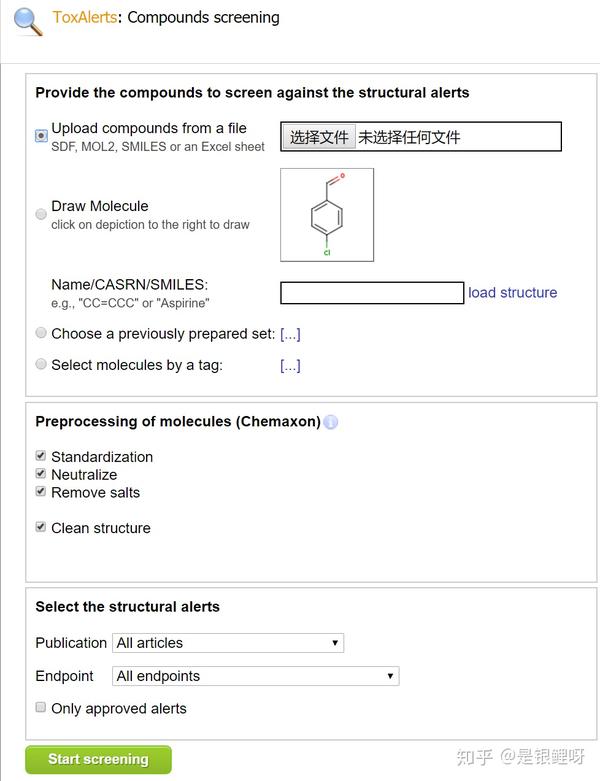Screen dimensions: 600x781
Task: Open the molecule structure drawing thumbnail
Action: point(327,214)
